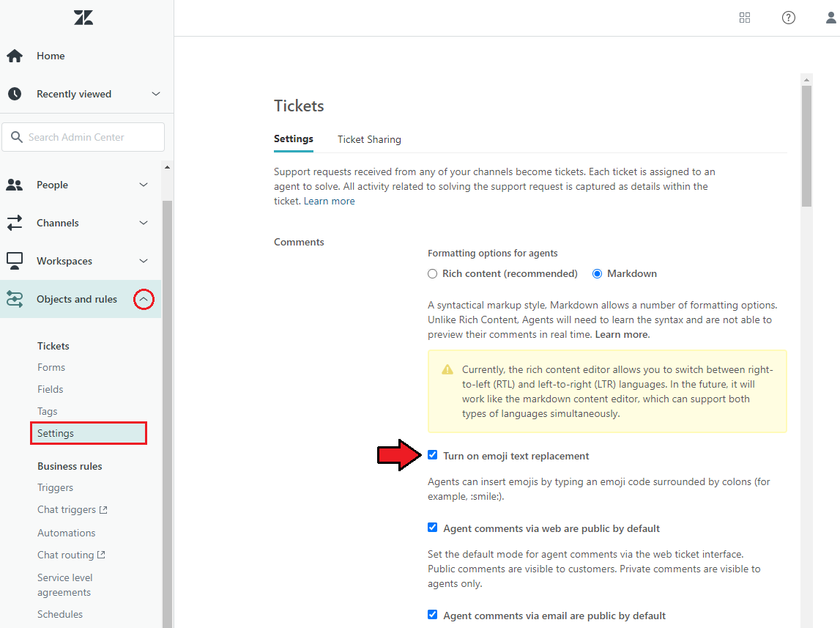Switch to the Settings tab
This screenshot has width=840, height=628.
[294, 139]
